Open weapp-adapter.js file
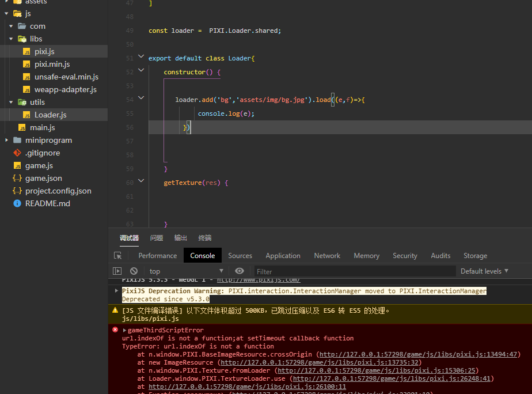Viewport: 532px width, 394px height. tap(66, 90)
